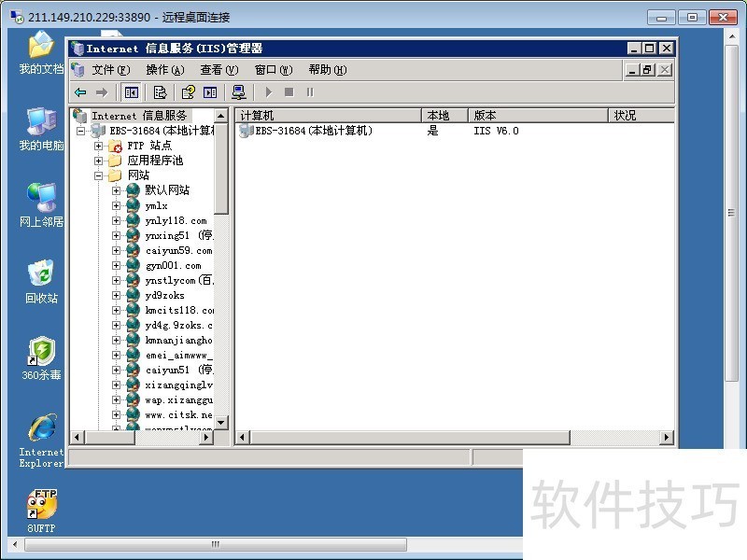
Task: Click computer icon in EBS-31684 list row
Action: (246, 131)
